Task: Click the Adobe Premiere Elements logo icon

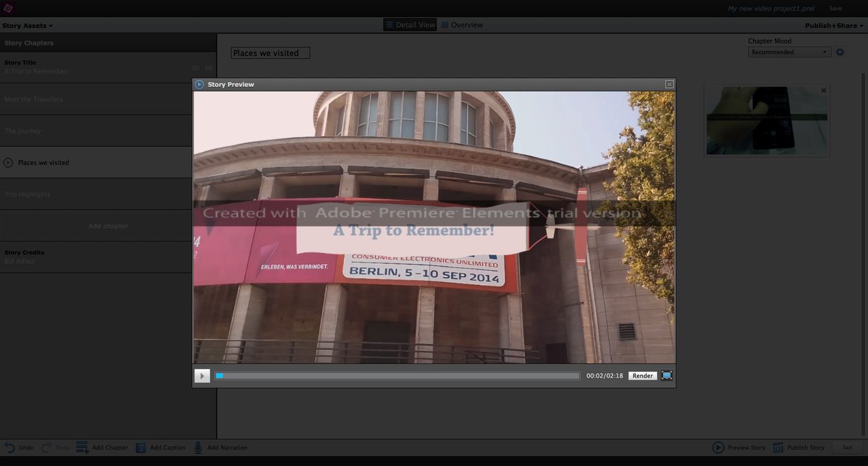Action: [x=8, y=8]
